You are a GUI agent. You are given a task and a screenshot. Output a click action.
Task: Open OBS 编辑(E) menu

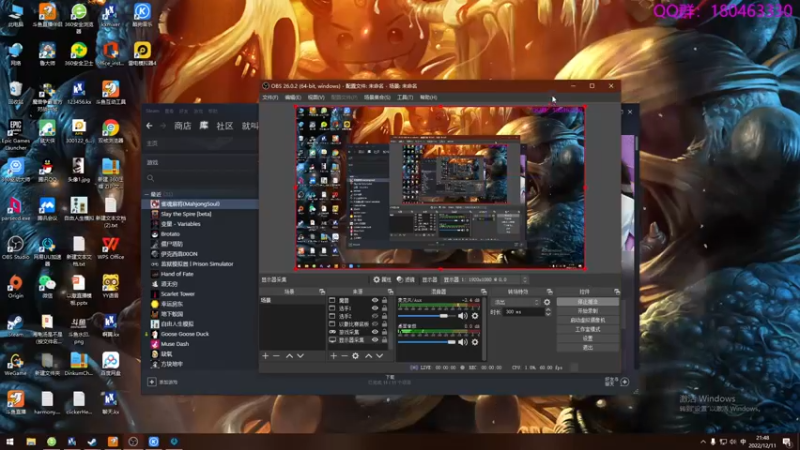[293, 97]
